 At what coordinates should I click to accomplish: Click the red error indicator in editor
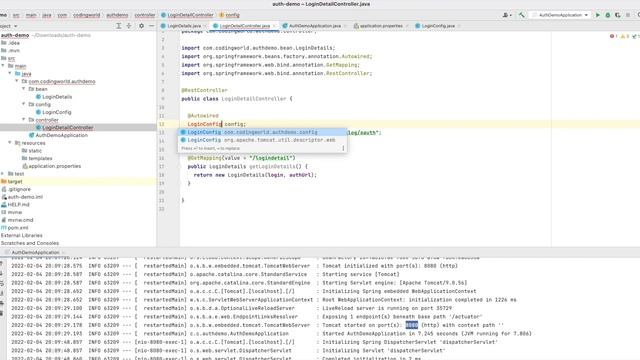point(613,36)
